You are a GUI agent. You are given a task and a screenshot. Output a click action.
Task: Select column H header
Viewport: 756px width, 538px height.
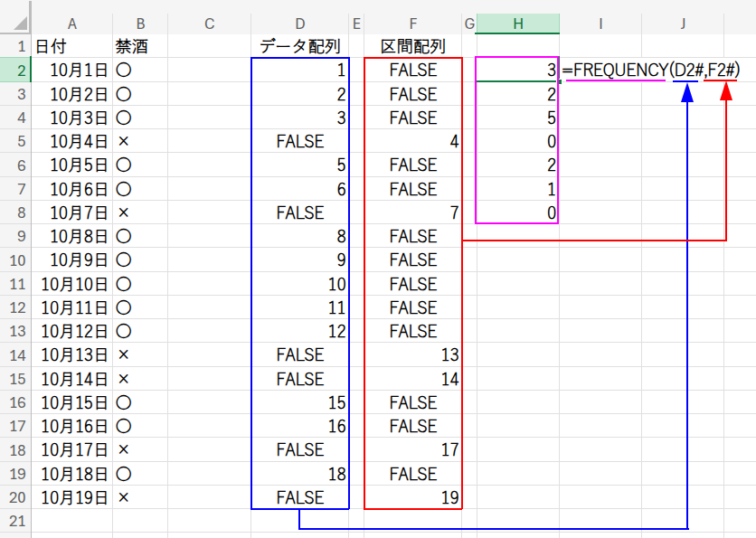(517, 24)
